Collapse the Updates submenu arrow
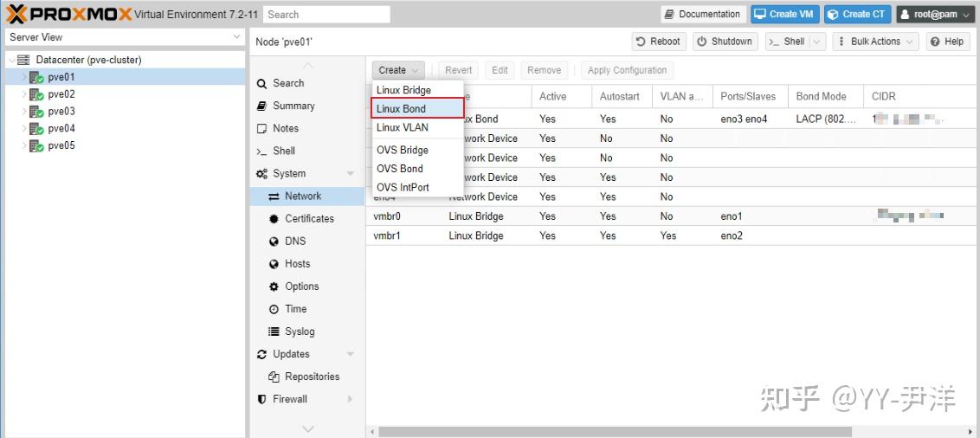980x438 pixels. [350, 354]
